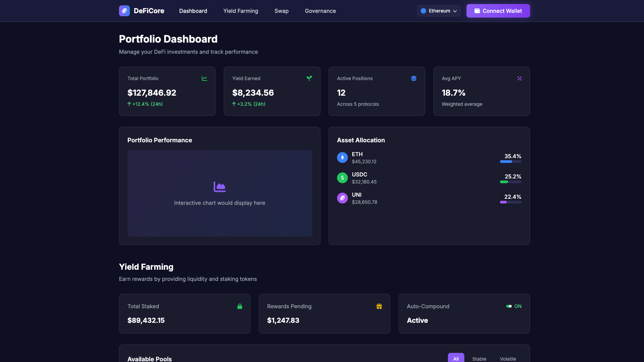Filter pools by Stable

(479, 359)
